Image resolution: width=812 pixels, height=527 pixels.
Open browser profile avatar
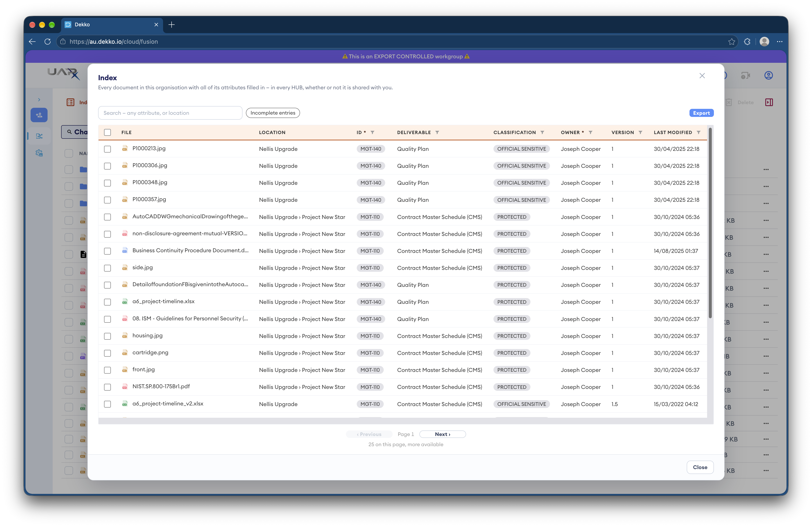pyautogui.click(x=764, y=42)
